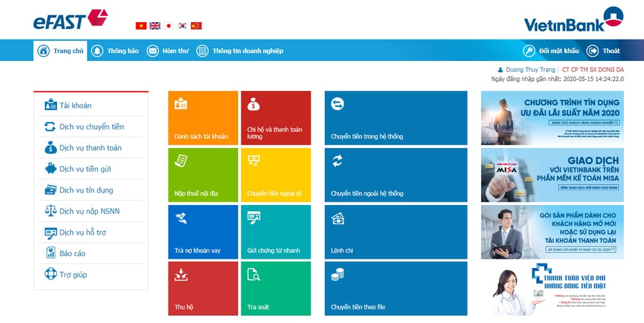Click the chart icon for Báo cáo
This screenshot has width=644, height=323.
tap(51, 253)
